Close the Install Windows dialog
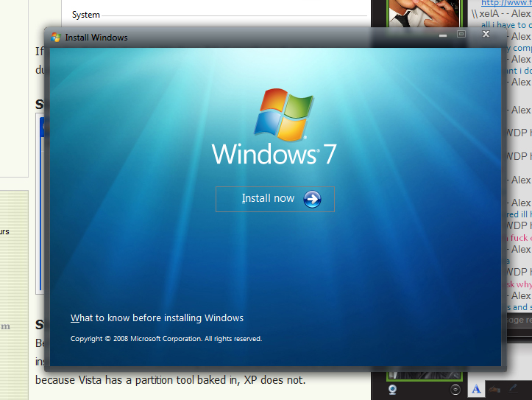This screenshot has width=532, height=400. pyautogui.click(x=486, y=35)
